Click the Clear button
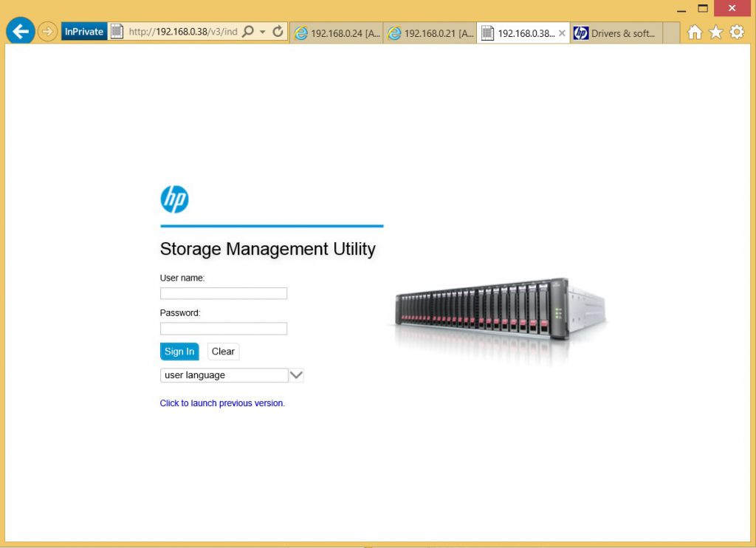Screen dimensions: 756x548 click(x=223, y=352)
